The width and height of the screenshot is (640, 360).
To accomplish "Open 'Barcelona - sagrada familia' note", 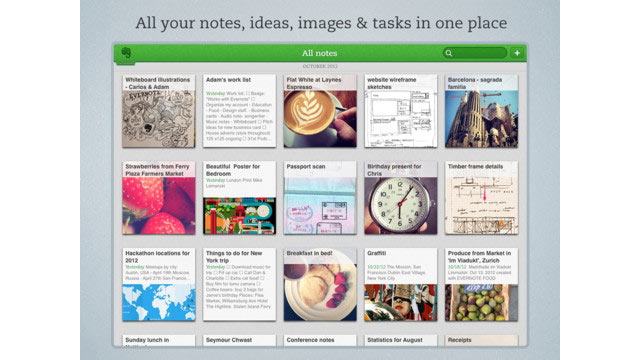I will [x=482, y=111].
